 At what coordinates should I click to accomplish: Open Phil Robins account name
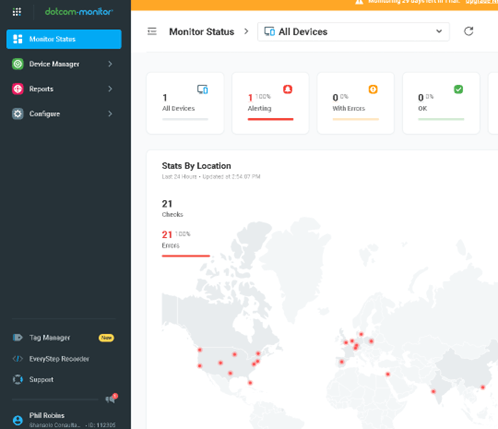point(47,415)
